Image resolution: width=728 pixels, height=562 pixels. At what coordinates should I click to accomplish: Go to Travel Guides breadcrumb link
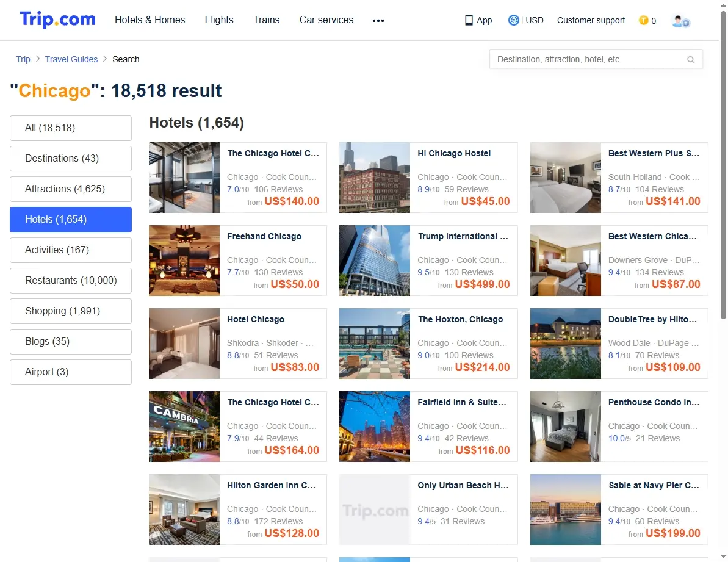point(71,59)
